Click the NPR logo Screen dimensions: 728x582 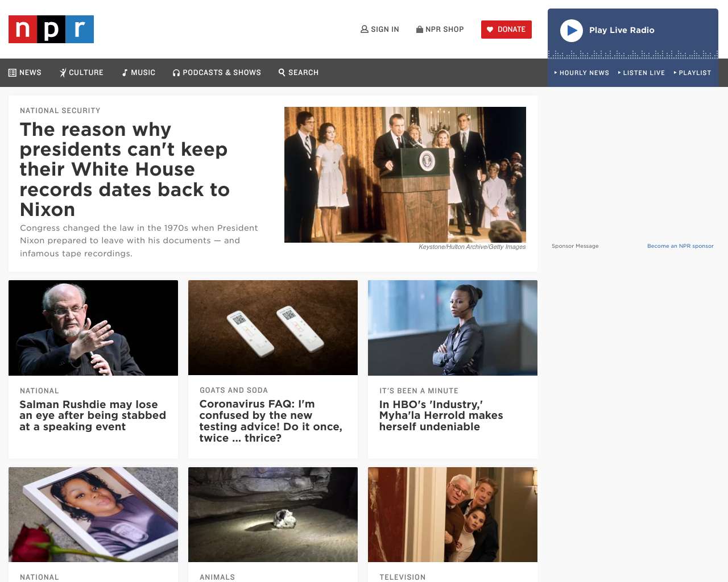[51, 29]
